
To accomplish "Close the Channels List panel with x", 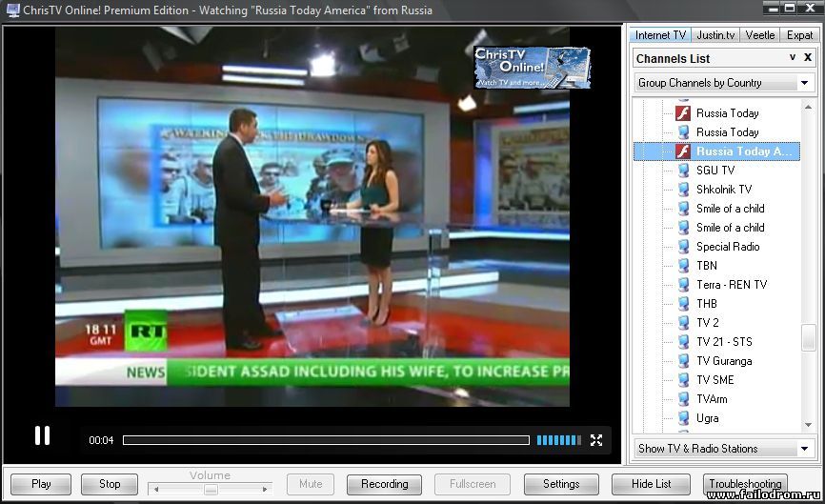I will (808, 57).
